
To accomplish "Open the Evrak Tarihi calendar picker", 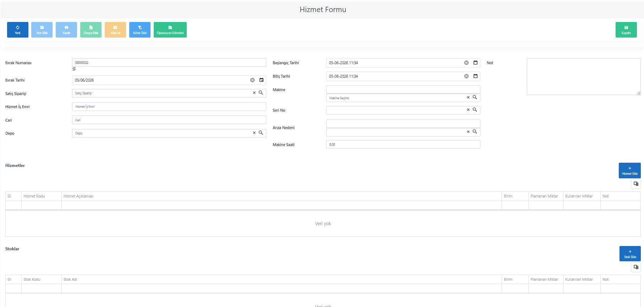I will pos(262,80).
